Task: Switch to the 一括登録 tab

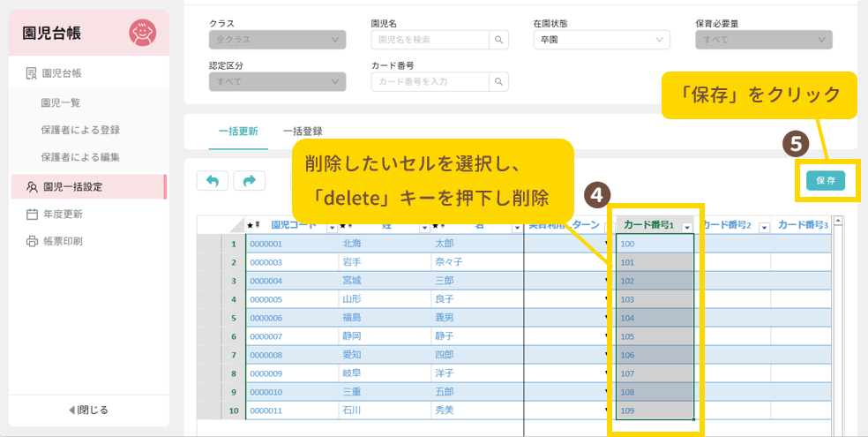Action: point(301,132)
